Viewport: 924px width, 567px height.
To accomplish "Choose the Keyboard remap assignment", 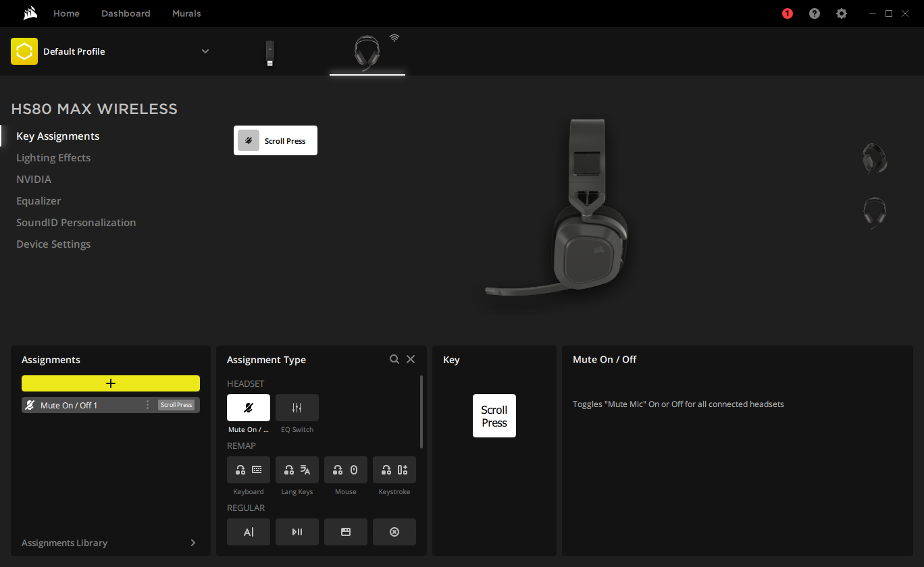I will [x=248, y=470].
